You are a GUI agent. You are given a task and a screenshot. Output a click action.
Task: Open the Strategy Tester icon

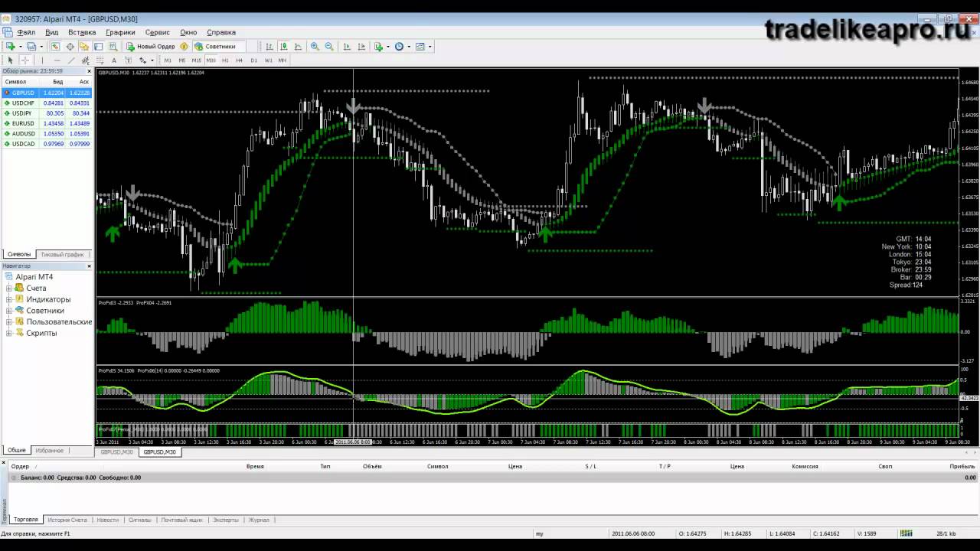(113, 47)
